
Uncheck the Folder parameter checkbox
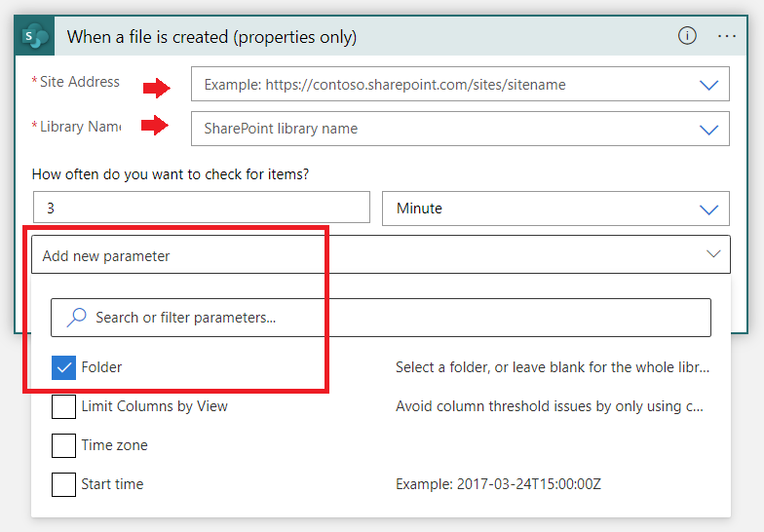pos(63,367)
